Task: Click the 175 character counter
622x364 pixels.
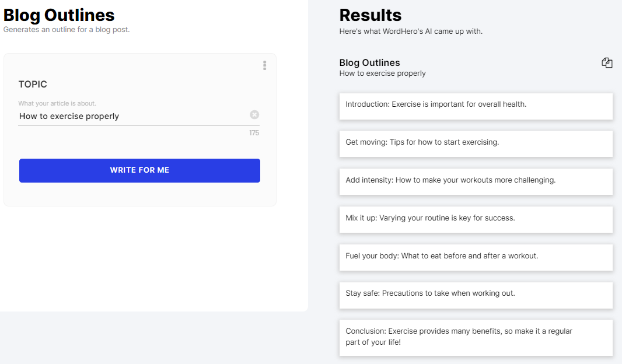Action: pos(254,133)
